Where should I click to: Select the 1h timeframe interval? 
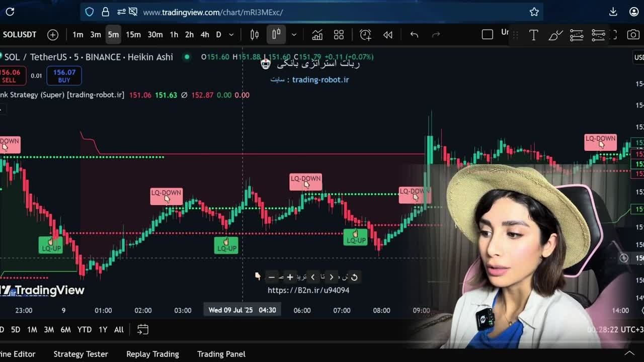point(174,35)
